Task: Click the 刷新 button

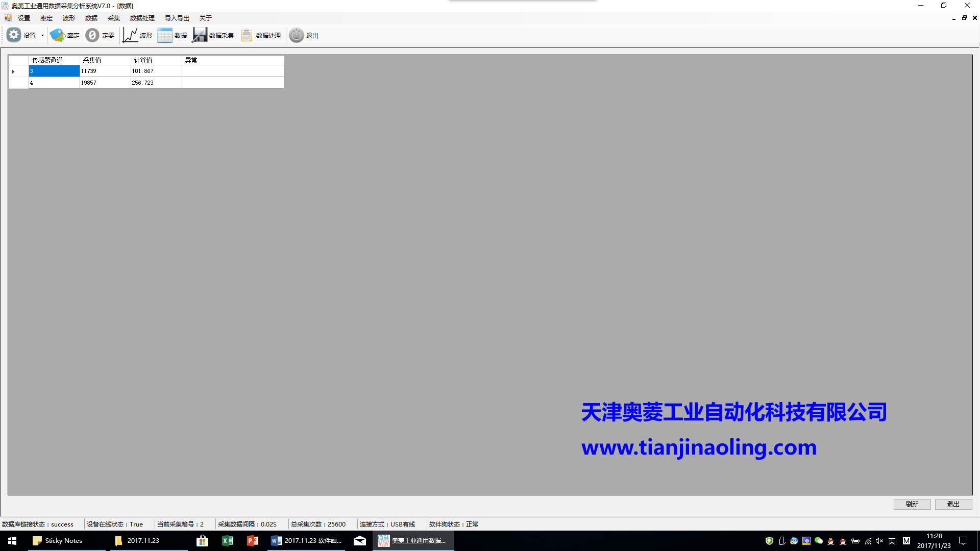Action: [x=912, y=504]
